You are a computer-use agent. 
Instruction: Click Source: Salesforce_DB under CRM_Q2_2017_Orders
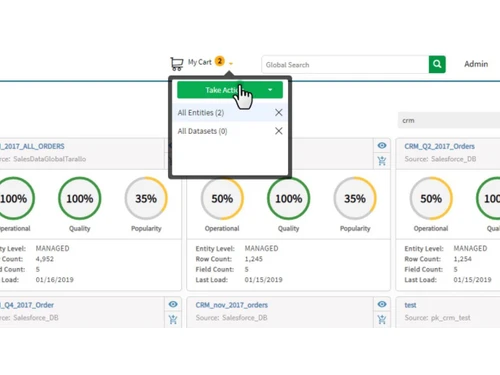tap(440, 159)
